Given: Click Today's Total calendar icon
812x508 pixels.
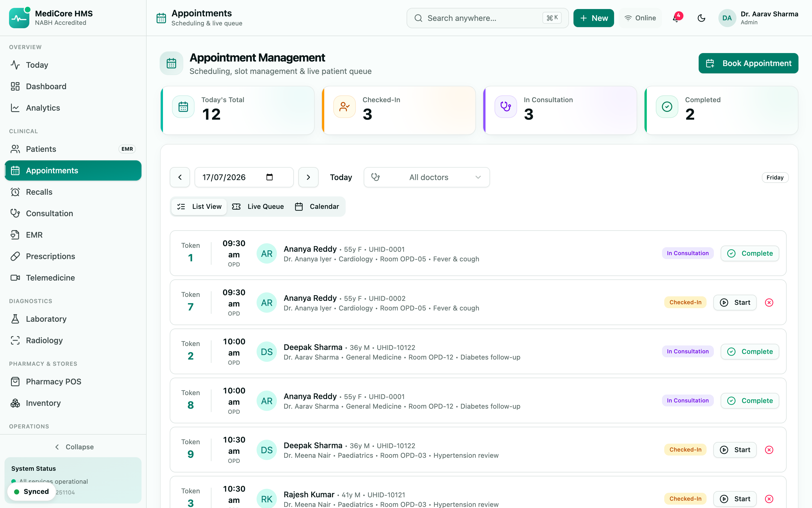Looking at the screenshot, I should [x=183, y=107].
